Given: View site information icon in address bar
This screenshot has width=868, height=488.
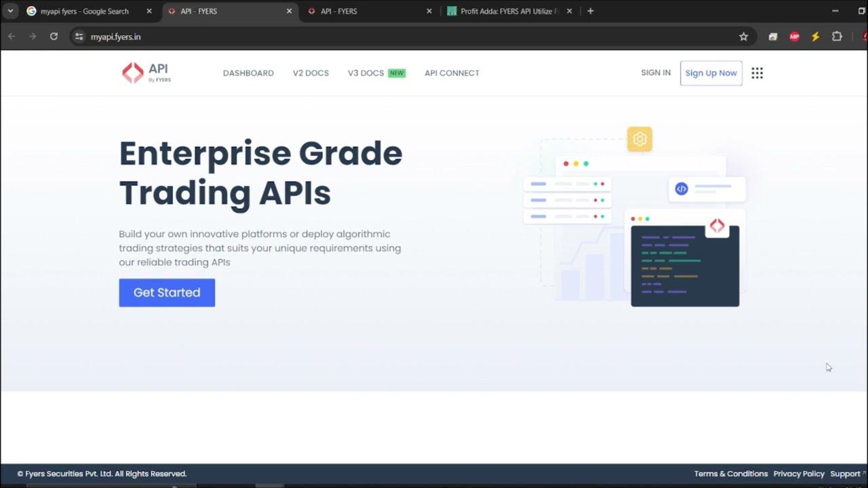Looking at the screenshot, I should 79,37.
